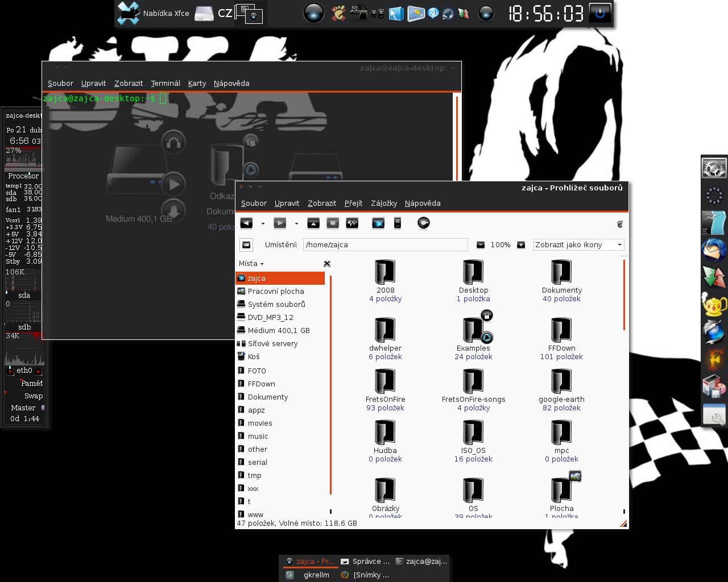Click the icon view vertical scrollbar
The image size is (728, 582).
[624, 295]
